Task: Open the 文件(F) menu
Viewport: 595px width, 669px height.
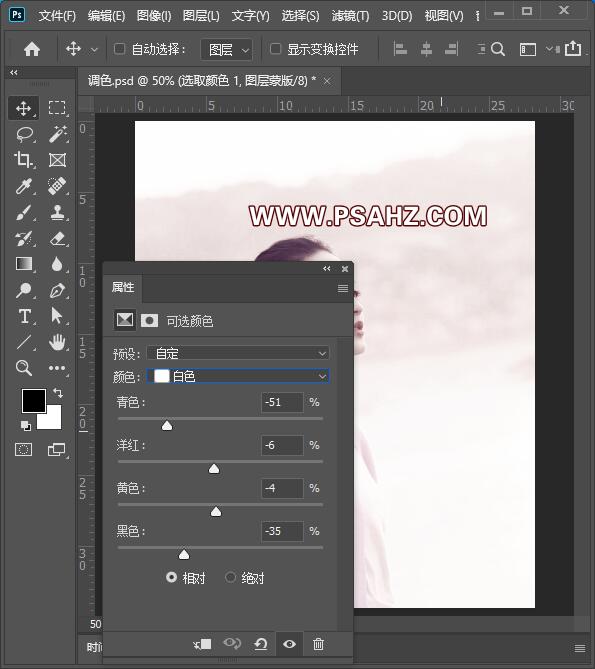Action: (x=57, y=16)
